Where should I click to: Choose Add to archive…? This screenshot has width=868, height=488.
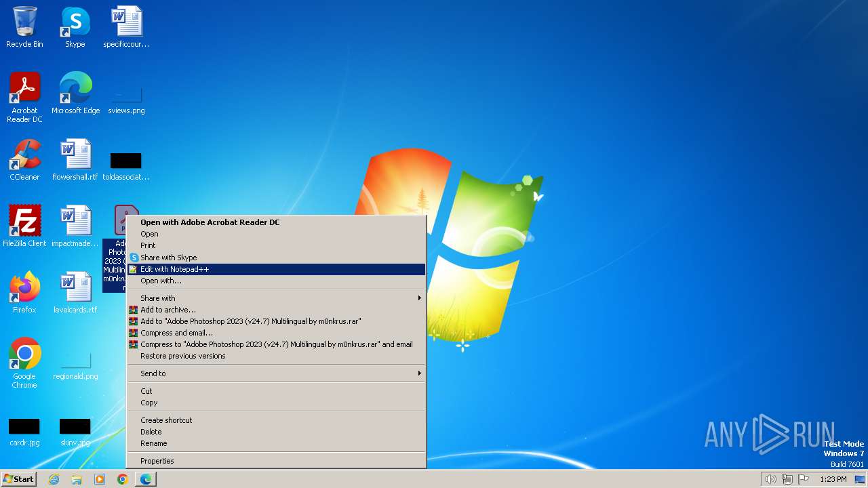point(277,310)
